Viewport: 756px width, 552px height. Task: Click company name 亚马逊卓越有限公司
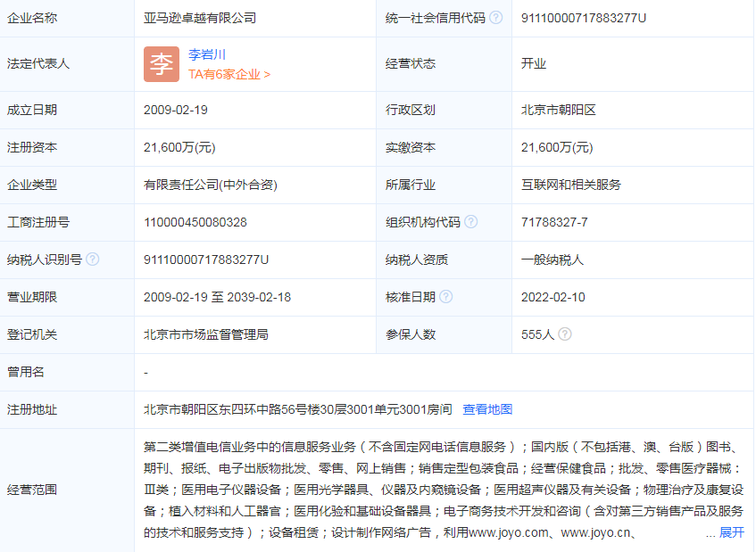200,18
